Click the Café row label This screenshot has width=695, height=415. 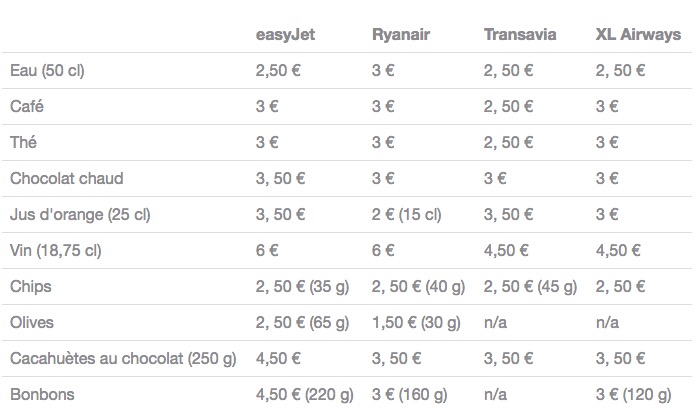[x=27, y=106]
